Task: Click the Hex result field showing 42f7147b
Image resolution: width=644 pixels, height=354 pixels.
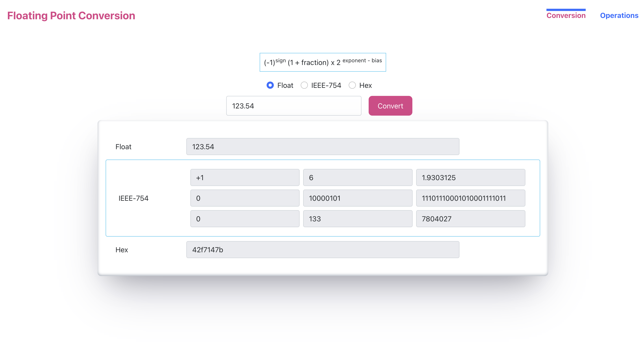Action: 322,249
